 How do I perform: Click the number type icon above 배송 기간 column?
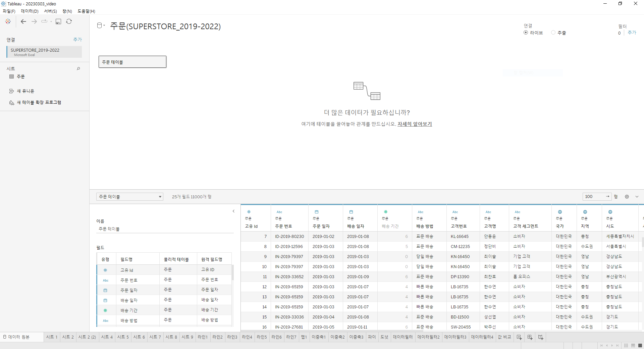pyautogui.click(x=386, y=212)
